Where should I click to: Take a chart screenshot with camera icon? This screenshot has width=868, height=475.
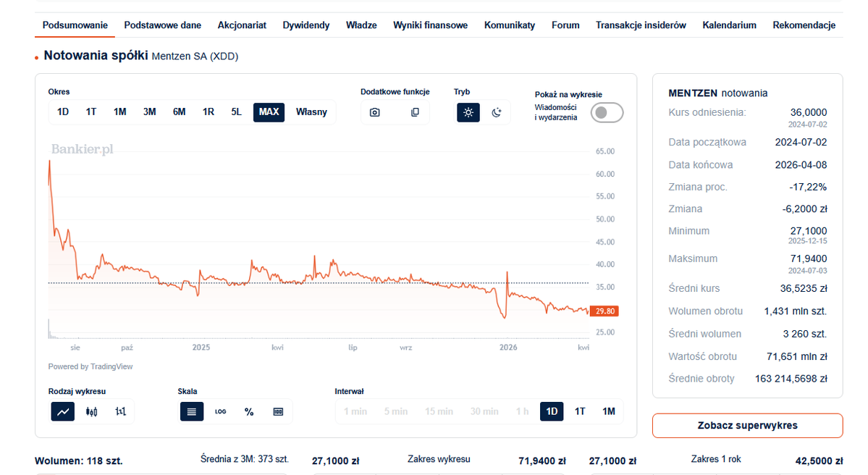(375, 112)
